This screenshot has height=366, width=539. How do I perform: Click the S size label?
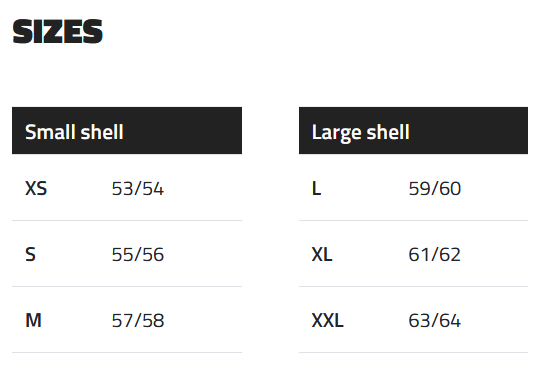click(30, 254)
